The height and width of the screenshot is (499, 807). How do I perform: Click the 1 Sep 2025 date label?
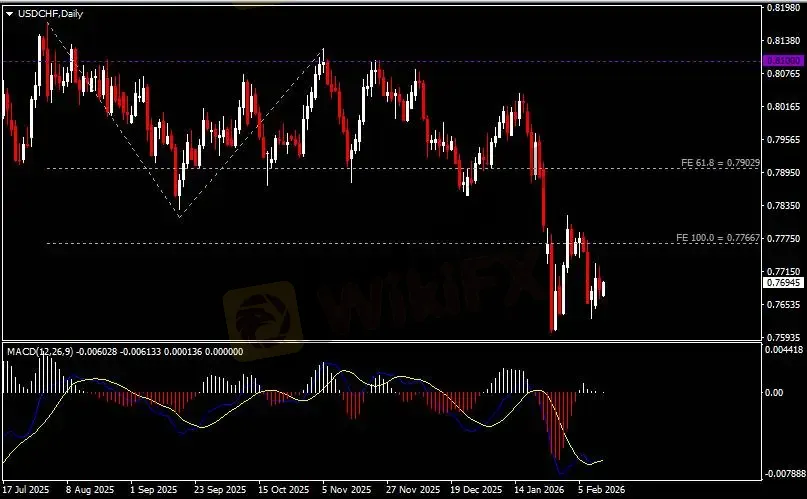tap(153, 489)
